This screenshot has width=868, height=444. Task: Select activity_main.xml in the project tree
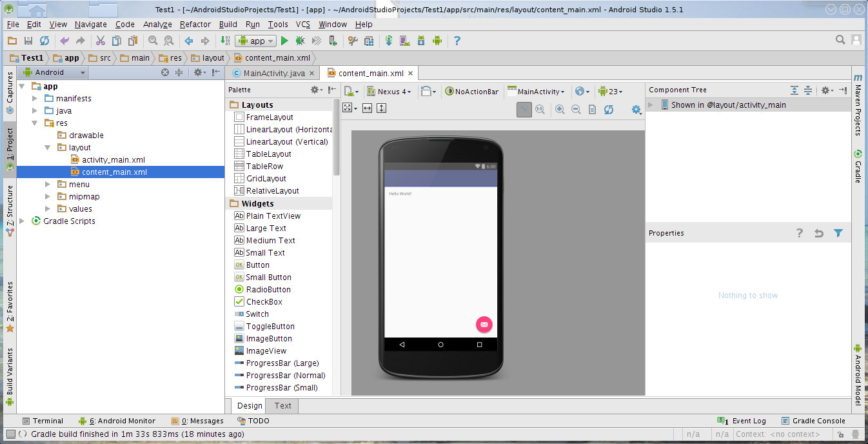point(113,160)
